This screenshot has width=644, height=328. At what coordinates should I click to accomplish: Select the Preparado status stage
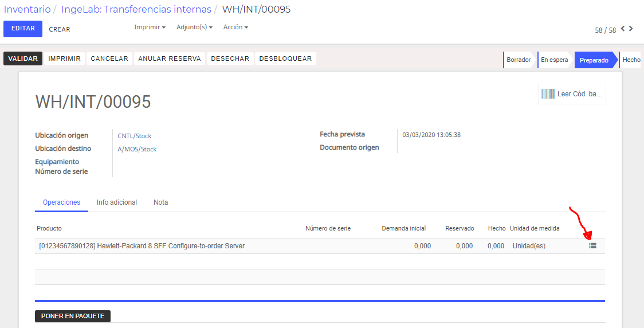[x=594, y=60]
